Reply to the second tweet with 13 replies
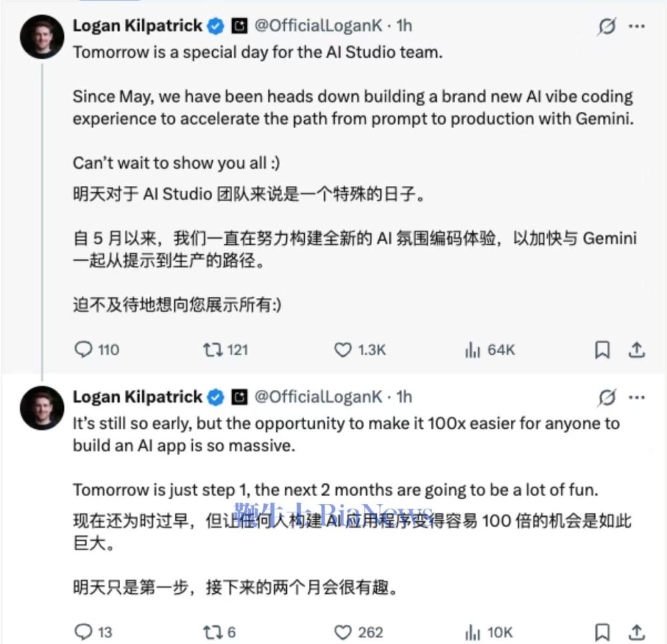The height and width of the screenshot is (644, 667). pos(83,631)
